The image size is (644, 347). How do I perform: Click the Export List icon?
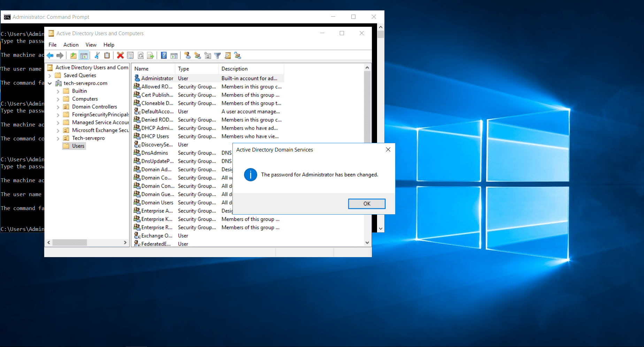pyautogui.click(x=151, y=55)
